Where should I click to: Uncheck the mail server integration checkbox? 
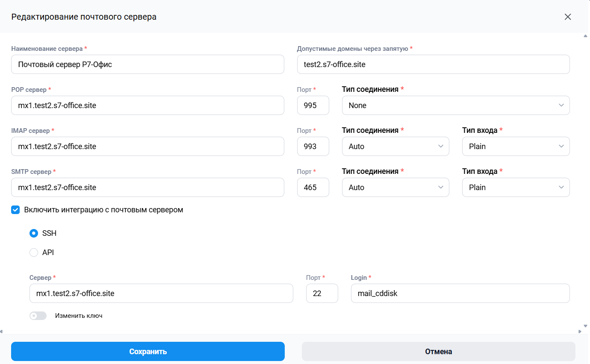(16, 210)
